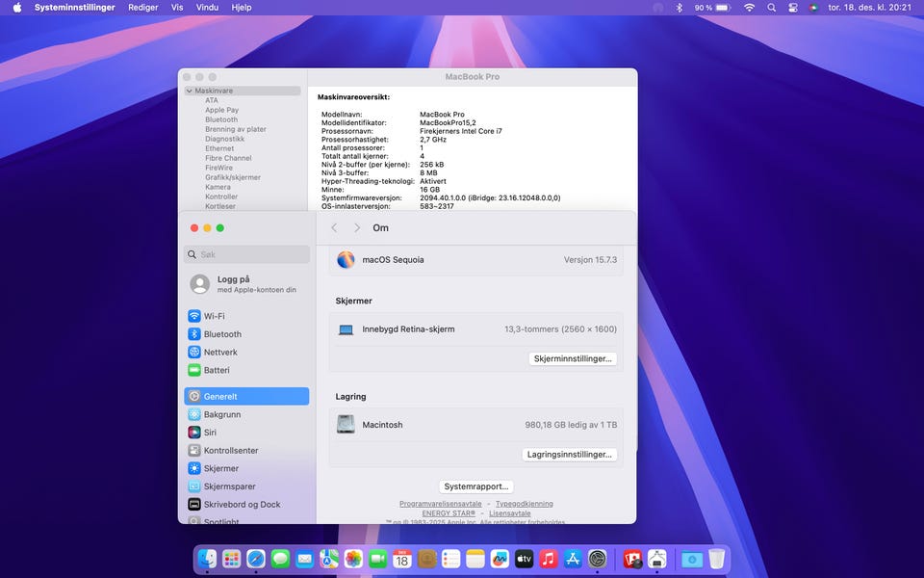Go to the Batteri settings

(x=216, y=370)
